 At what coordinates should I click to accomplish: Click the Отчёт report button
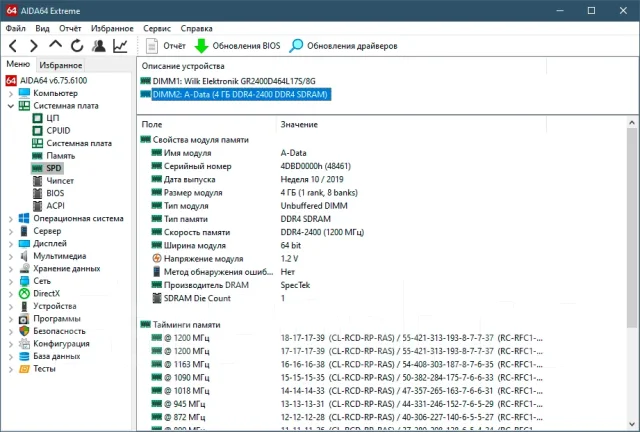pos(165,46)
